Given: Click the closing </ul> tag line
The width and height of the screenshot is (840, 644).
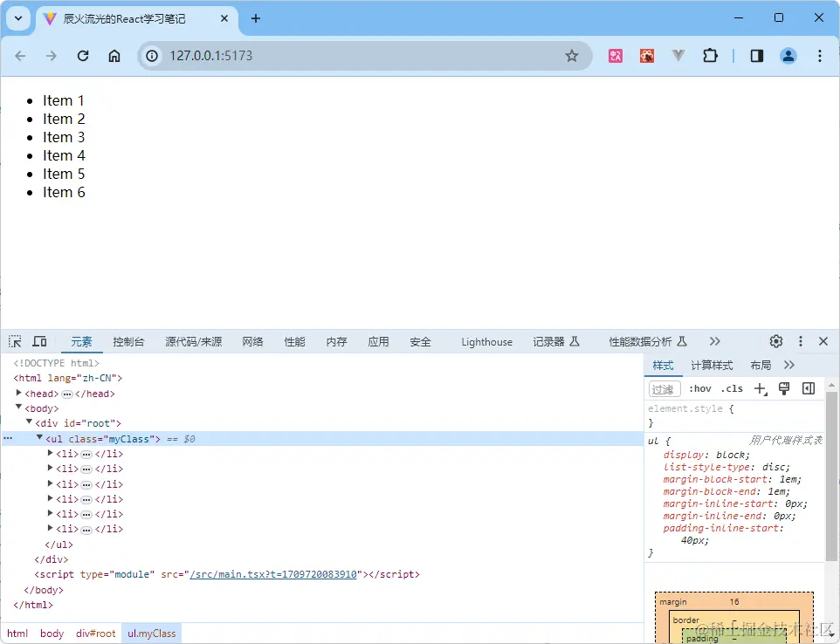Looking at the screenshot, I should coord(59,545).
